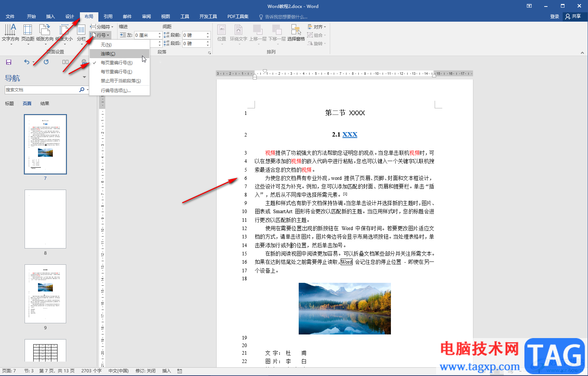Viewport: 588px width, 376px height.
Task: Decrease the 段后 spacing-after value
Action: [208, 45]
